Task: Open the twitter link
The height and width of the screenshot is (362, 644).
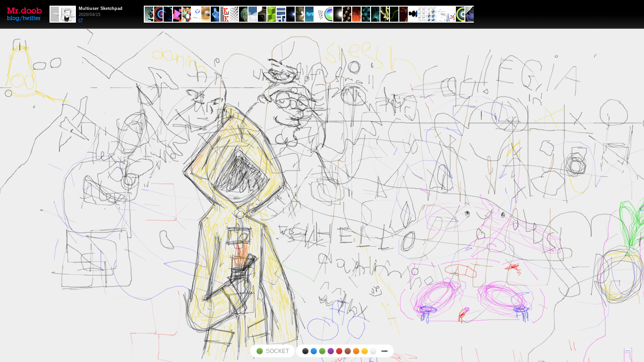Action: click(x=32, y=18)
